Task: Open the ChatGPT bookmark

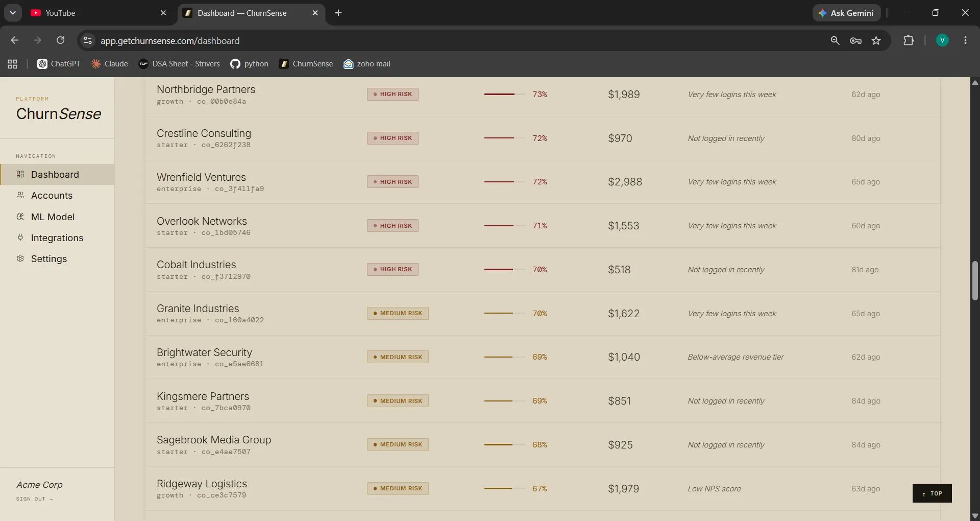Action: pos(59,64)
